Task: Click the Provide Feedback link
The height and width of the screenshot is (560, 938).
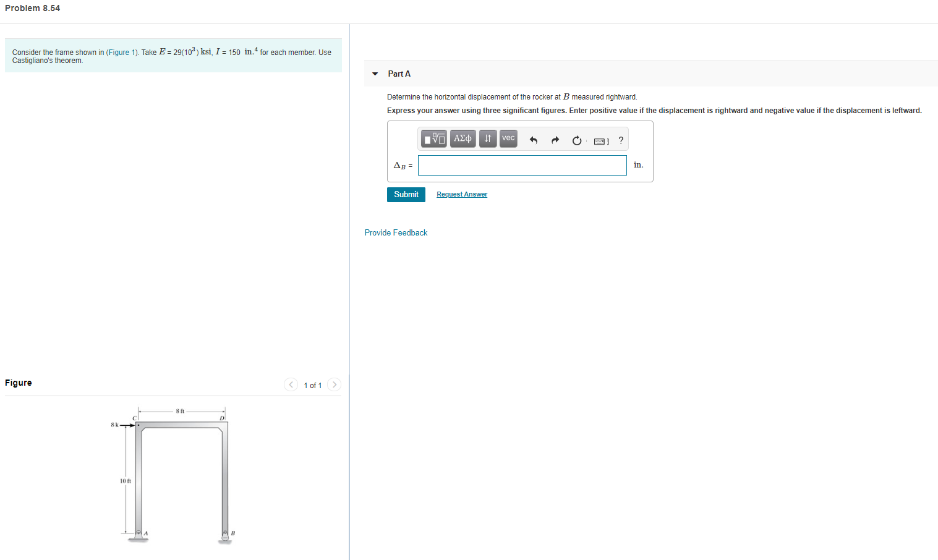Action: (x=396, y=232)
